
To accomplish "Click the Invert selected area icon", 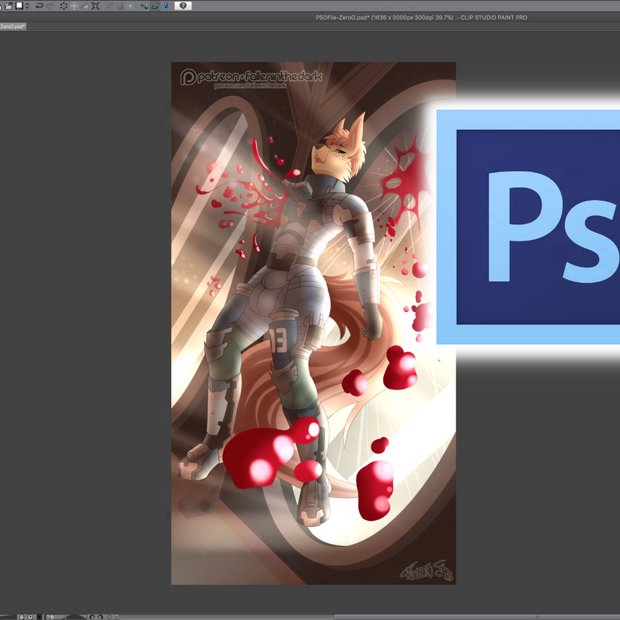I will tap(120, 6).
